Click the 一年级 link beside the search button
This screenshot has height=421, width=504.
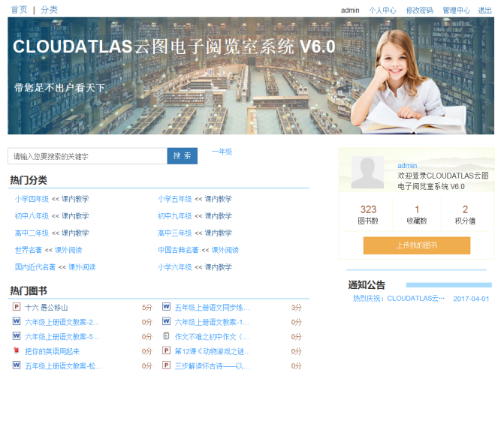(222, 152)
